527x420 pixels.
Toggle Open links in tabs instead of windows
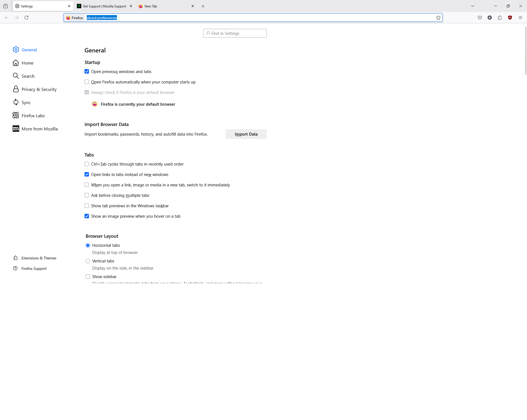(87, 174)
